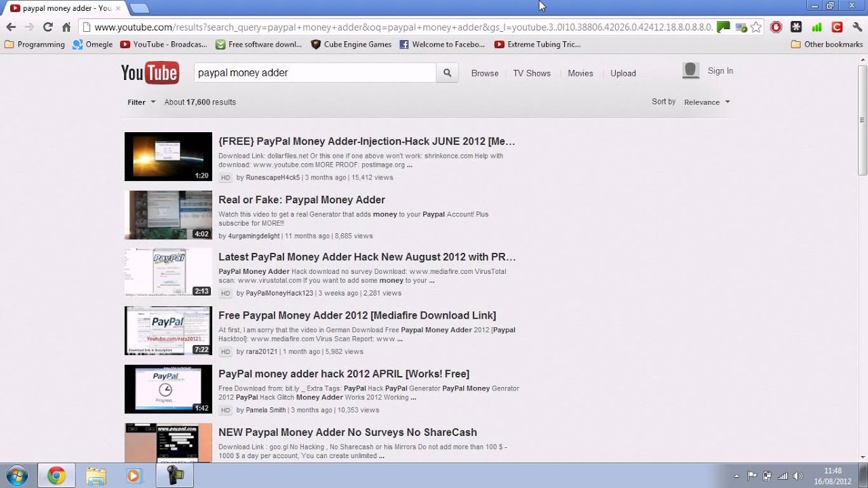Click uploader 4urgamingdelight

(254, 236)
